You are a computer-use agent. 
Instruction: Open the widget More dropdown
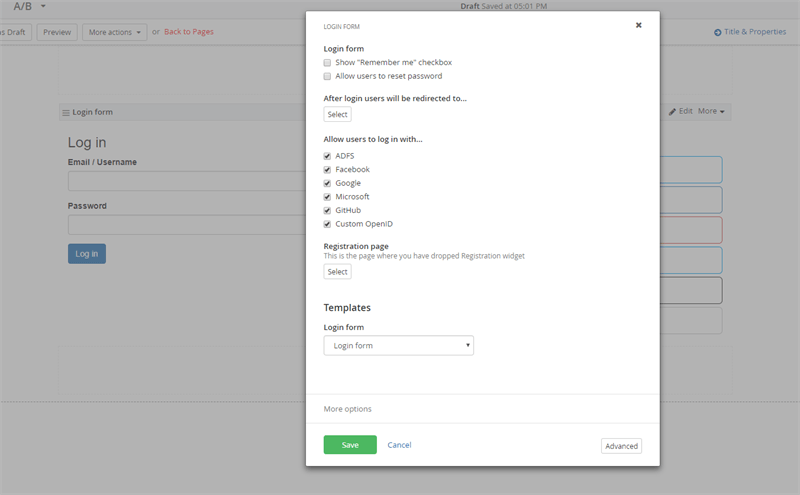(711, 111)
